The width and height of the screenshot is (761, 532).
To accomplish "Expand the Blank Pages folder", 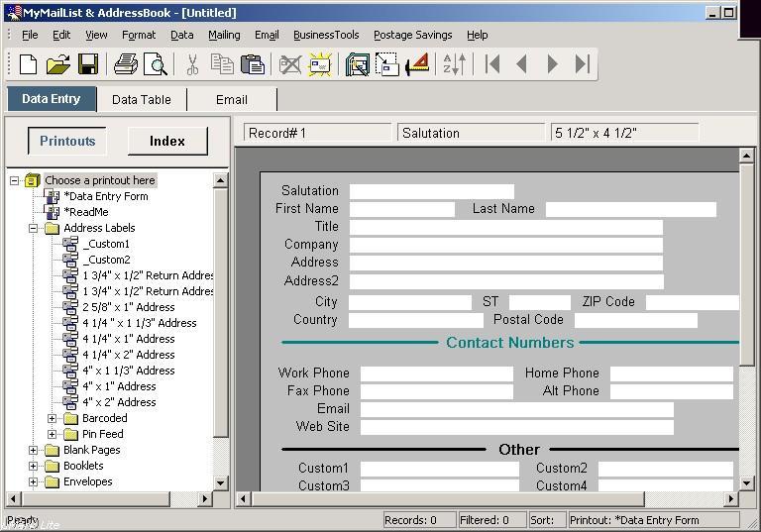I will [x=33, y=450].
